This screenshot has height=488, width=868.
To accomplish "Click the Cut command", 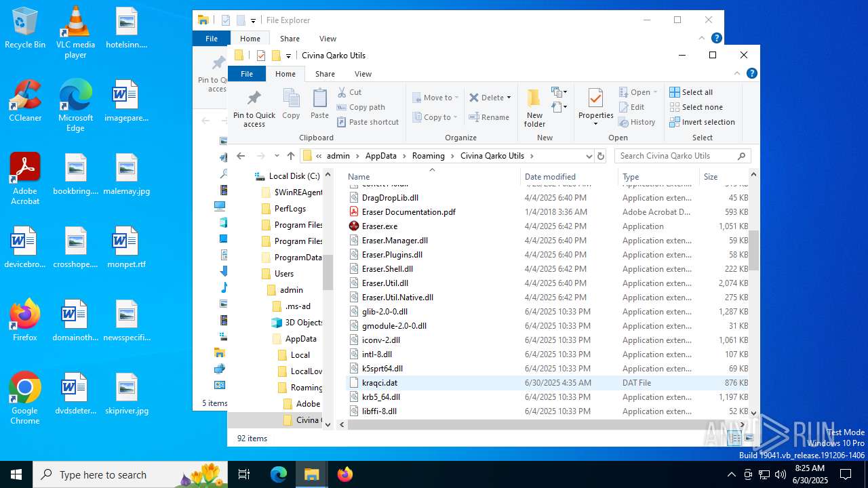I will pos(349,92).
